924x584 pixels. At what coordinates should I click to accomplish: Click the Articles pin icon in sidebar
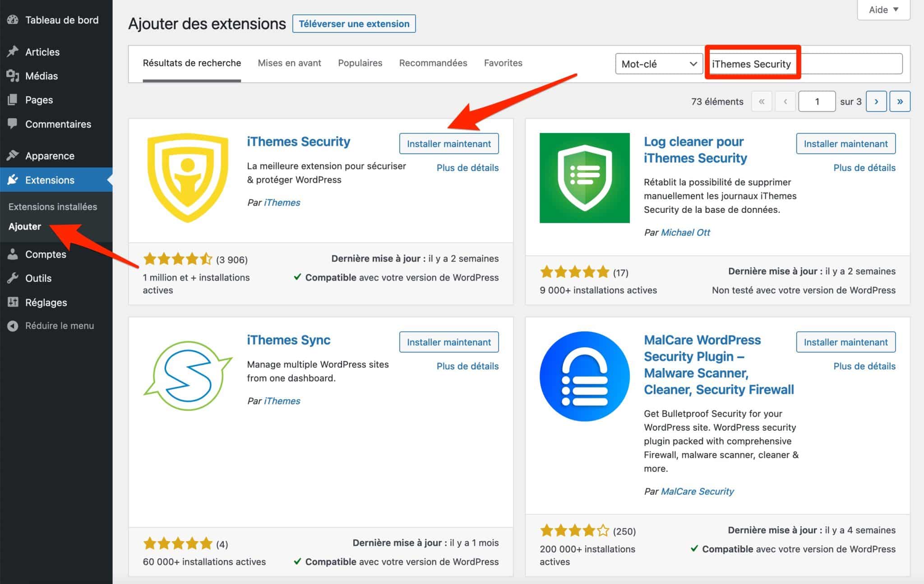click(x=13, y=51)
